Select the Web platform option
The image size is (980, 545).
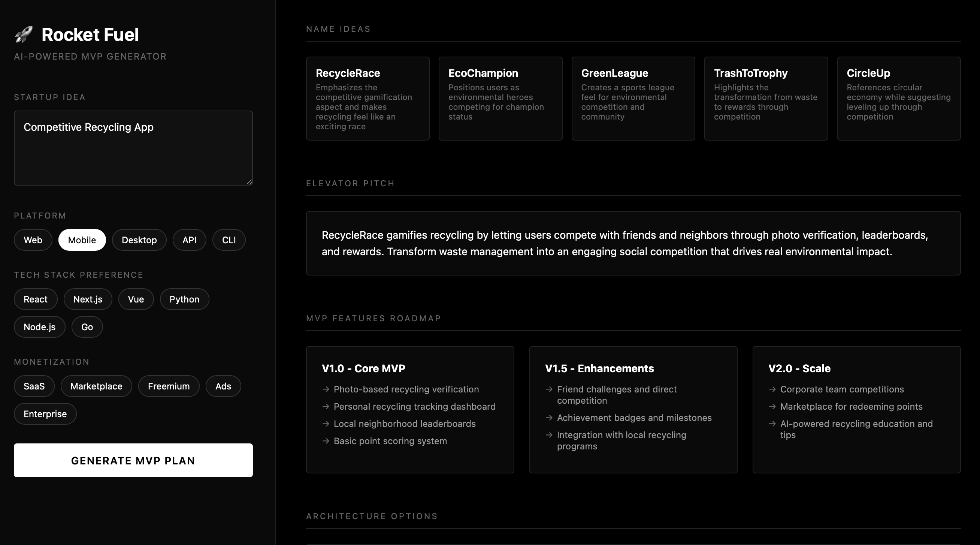(32, 240)
